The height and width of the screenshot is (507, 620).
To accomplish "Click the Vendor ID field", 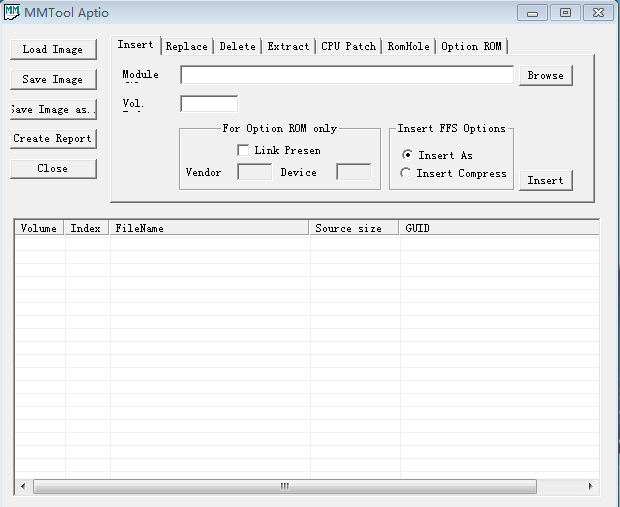I will 255,172.
